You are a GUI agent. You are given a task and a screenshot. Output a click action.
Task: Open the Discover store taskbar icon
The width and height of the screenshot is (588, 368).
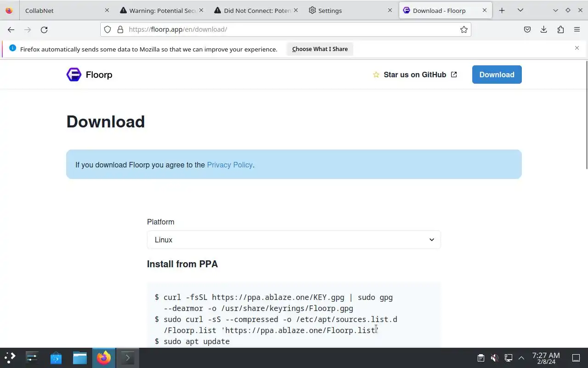pos(56,357)
